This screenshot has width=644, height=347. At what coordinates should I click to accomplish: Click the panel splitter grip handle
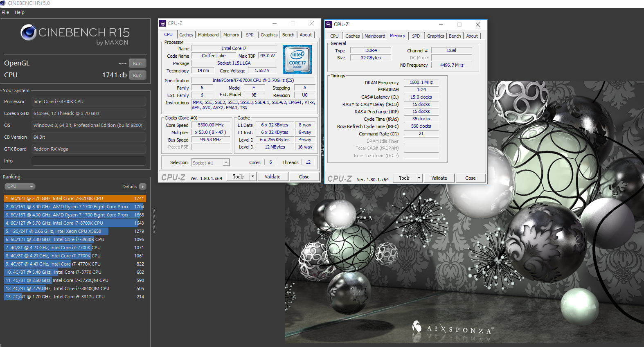[x=154, y=221]
